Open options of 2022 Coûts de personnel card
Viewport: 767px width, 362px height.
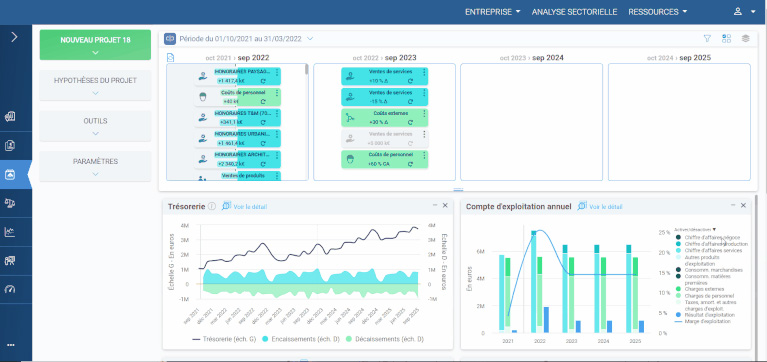(277, 92)
